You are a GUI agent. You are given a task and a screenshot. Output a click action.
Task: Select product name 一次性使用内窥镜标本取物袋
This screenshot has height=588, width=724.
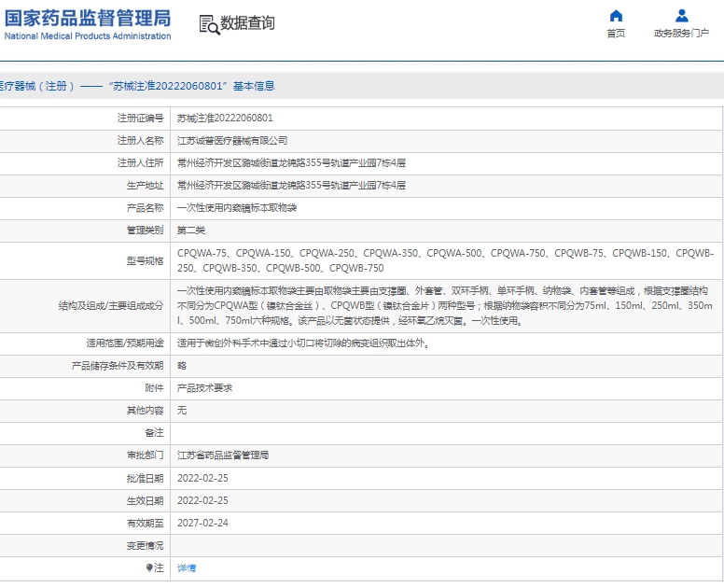click(237, 208)
